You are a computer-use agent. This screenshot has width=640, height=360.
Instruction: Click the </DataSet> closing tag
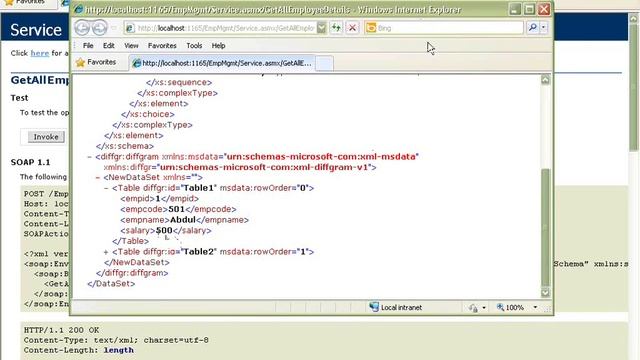click(111, 284)
